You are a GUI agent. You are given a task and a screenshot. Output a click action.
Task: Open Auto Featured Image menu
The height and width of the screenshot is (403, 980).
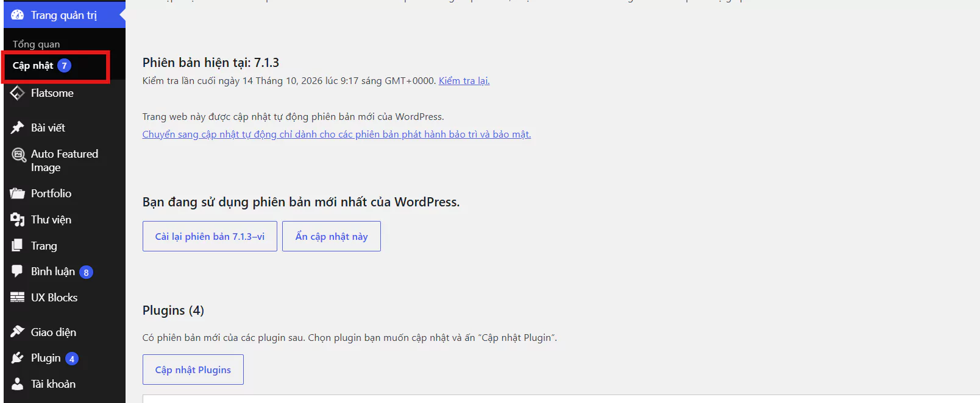point(65,161)
